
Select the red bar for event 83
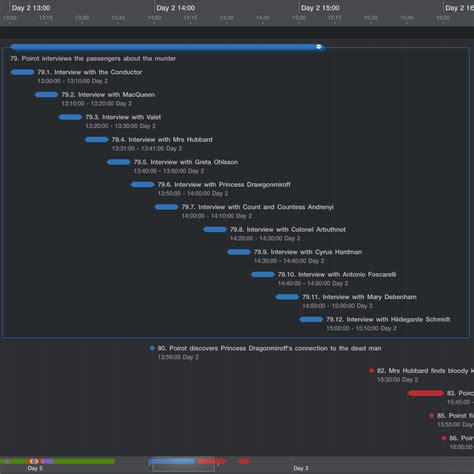pos(426,393)
